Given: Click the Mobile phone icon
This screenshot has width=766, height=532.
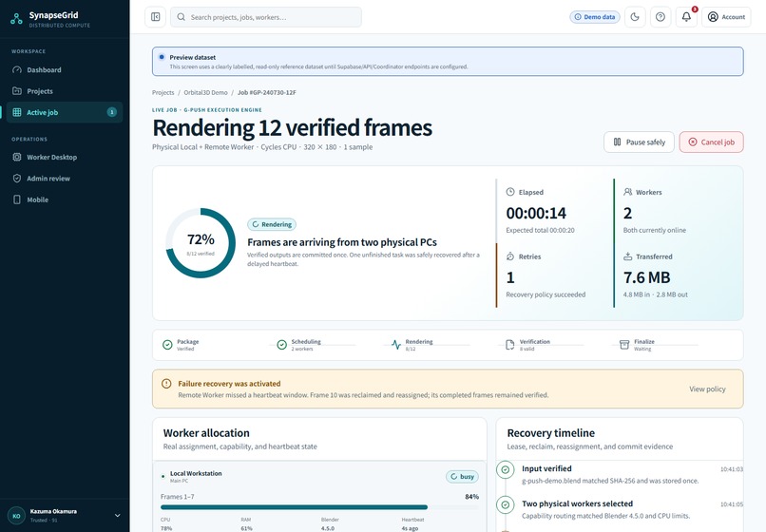Looking at the screenshot, I should (x=17, y=199).
